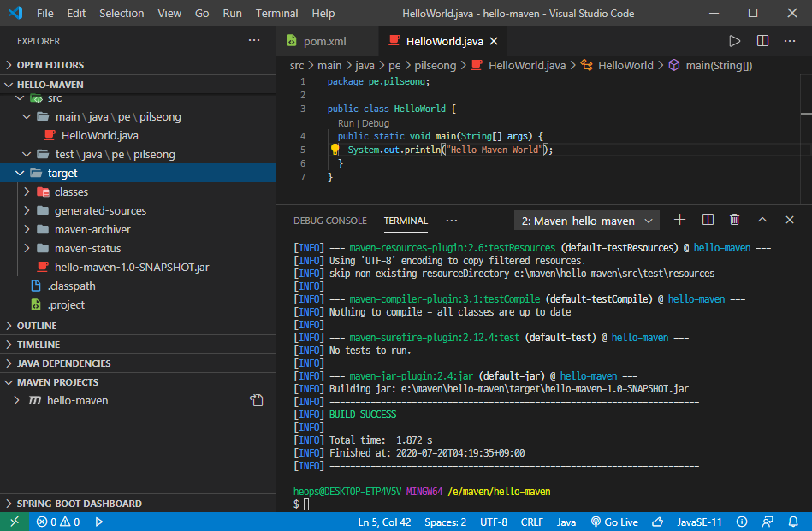
Task: Collapse the target folder
Action: point(139,173)
